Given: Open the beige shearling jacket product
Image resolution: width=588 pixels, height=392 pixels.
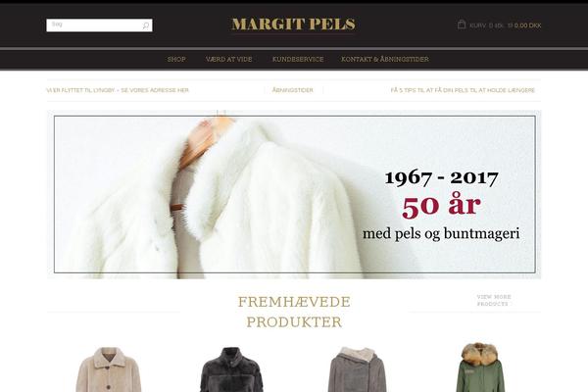Looking at the screenshot, I should [109, 369].
